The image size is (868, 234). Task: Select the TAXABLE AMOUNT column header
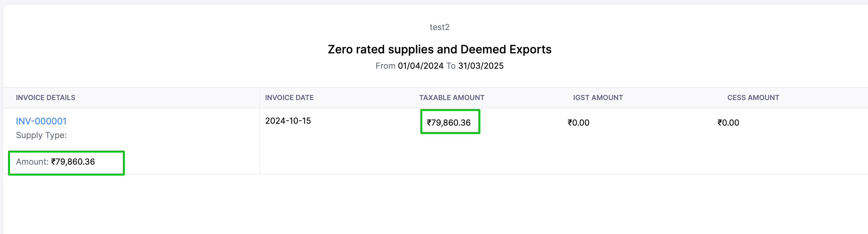pyautogui.click(x=452, y=97)
